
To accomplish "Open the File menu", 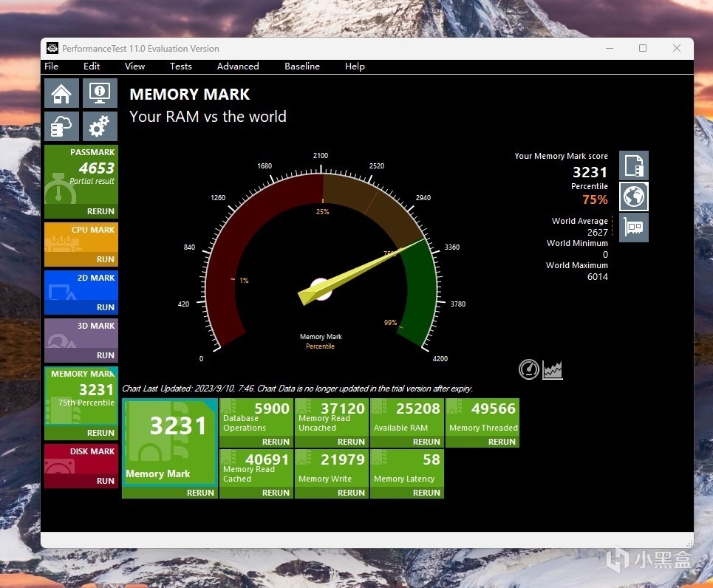I will (52, 66).
